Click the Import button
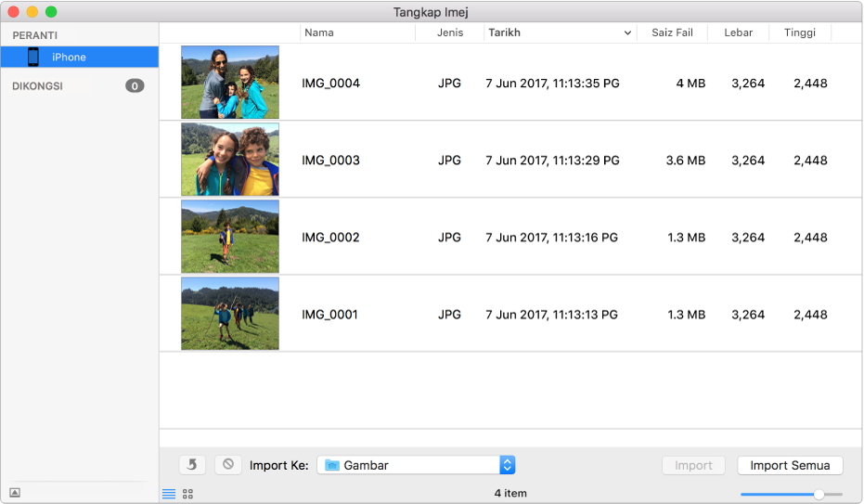The width and height of the screenshot is (864, 504). click(x=693, y=465)
